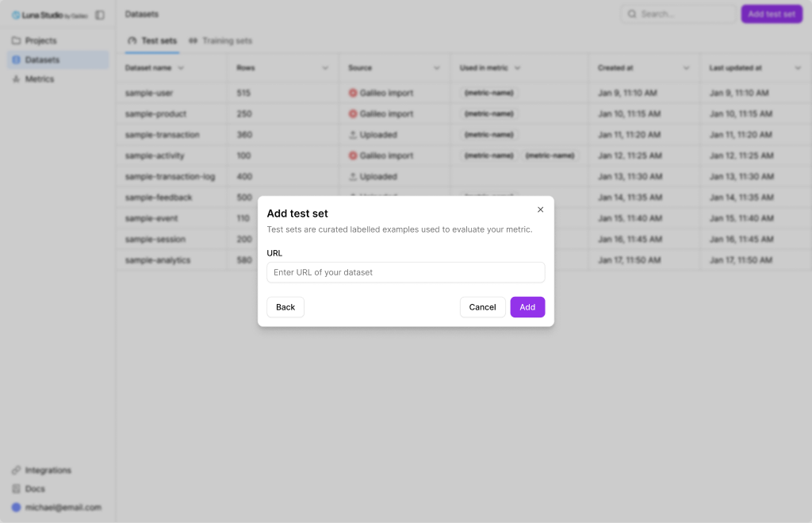
Task: Click metric-name tag in sample-transaction row
Action: pos(488,135)
